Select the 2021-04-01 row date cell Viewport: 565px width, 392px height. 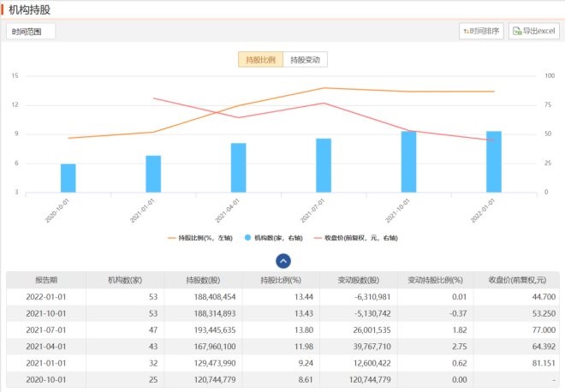click(45, 345)
